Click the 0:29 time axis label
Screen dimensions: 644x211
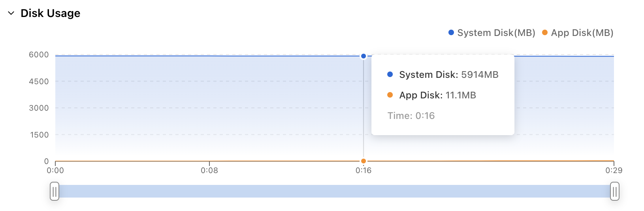[x=614, y=171]
